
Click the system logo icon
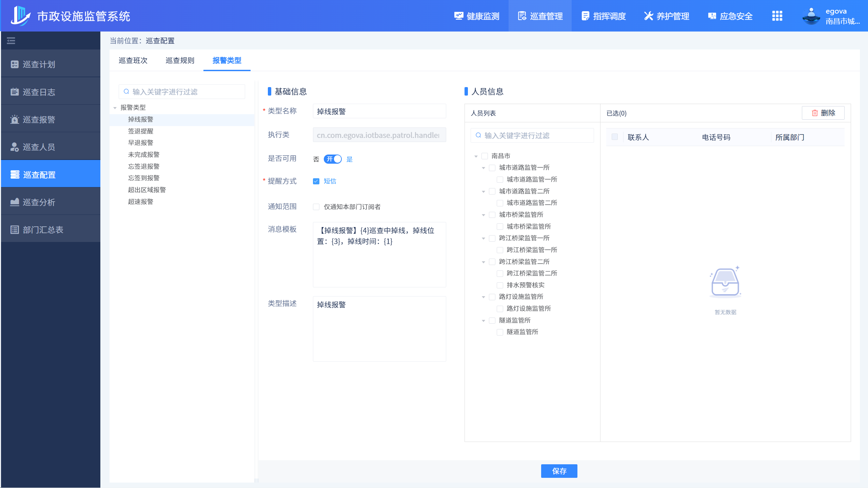20,16
